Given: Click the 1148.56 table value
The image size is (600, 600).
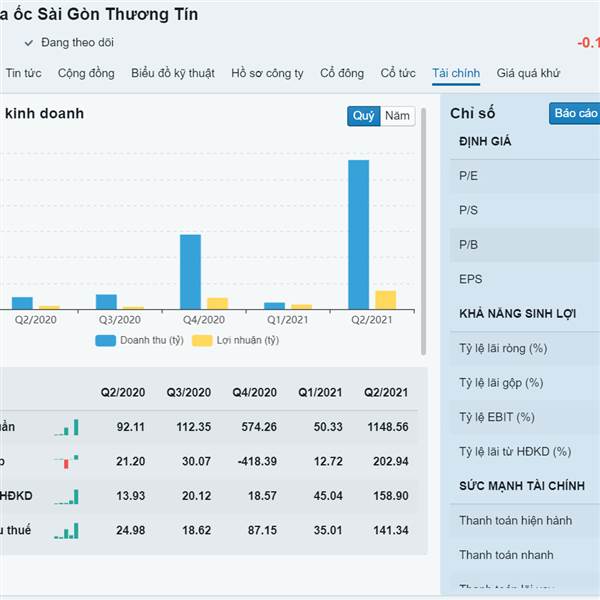Looking at the screenshot, I should point(388,427).
